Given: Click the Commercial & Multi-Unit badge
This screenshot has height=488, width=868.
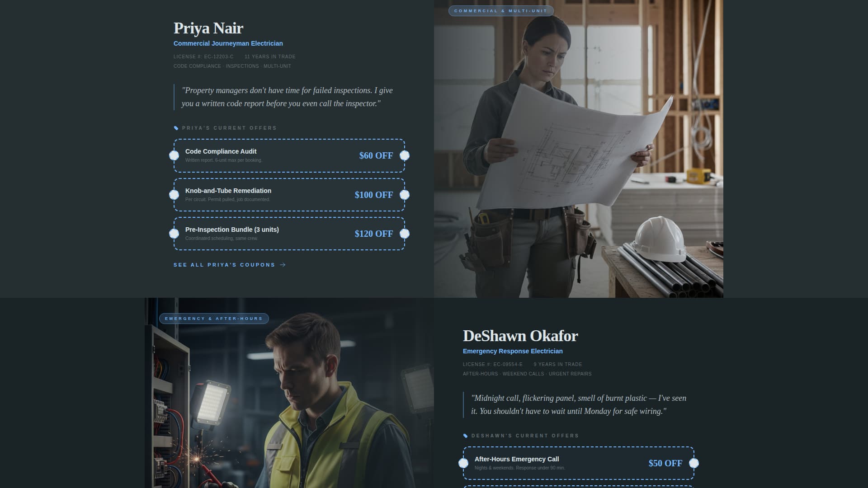Looking at the screenshot, I should [x=501, y=11].
